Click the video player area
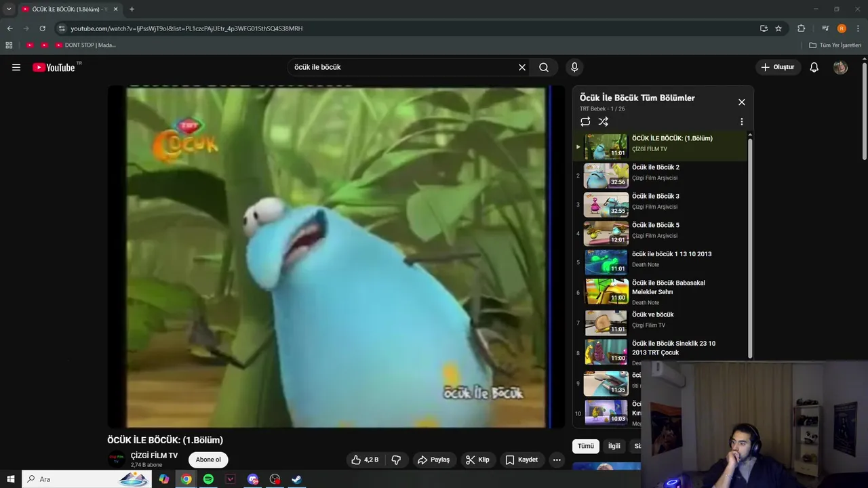 click(336, 257)
